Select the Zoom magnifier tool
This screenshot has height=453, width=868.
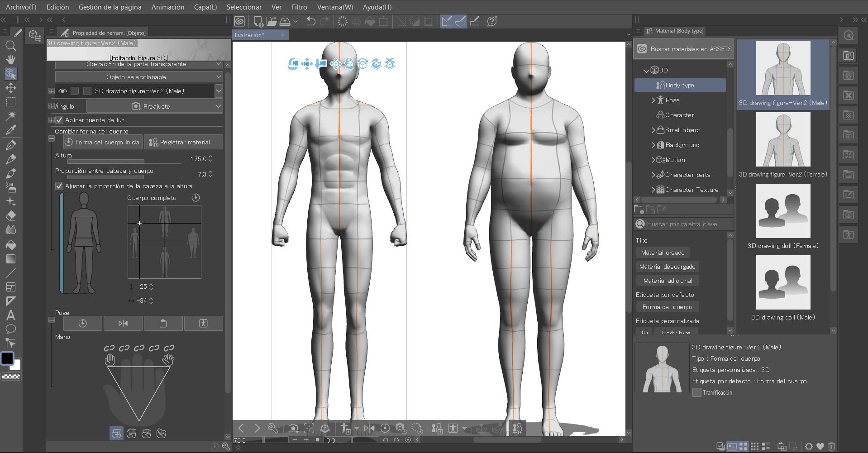click(10, 46)
